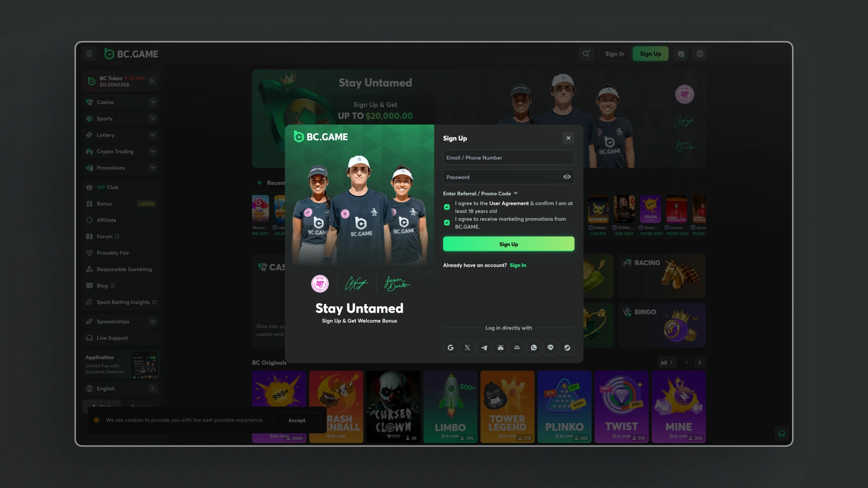The width and height of the screenshot is (868, 488).
Task: Click Sign Up in the top header
Action: pos(650,54)
